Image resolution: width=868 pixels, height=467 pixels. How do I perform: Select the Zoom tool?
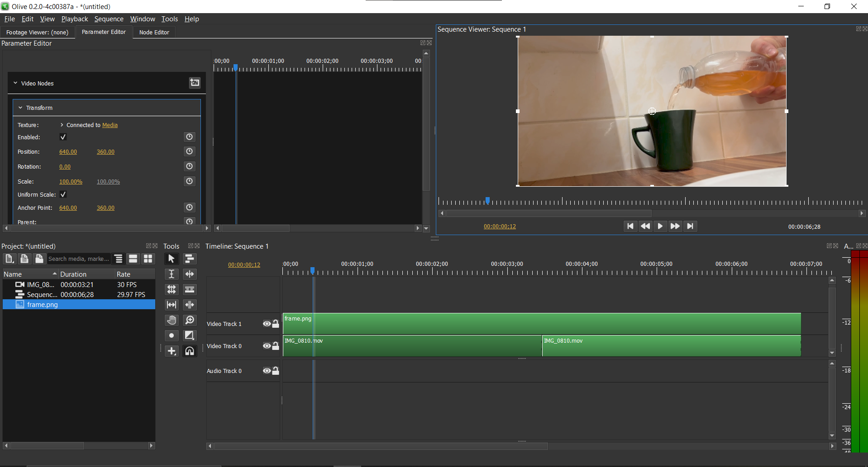click(x=190, y=320)
